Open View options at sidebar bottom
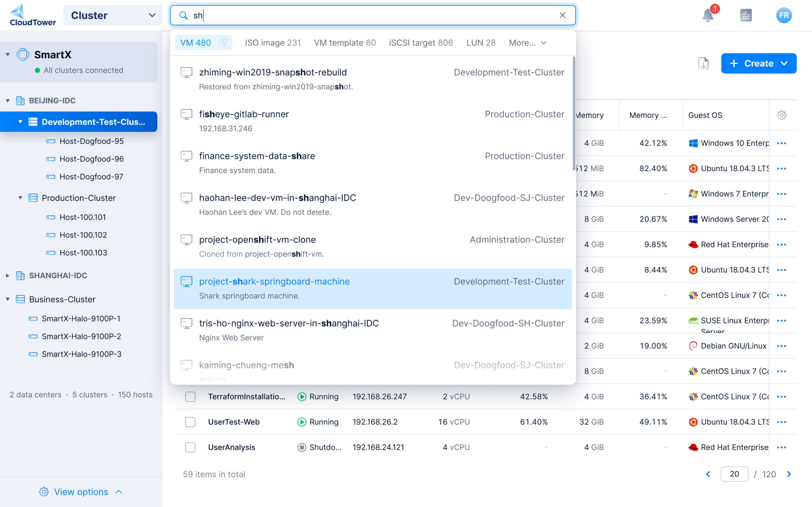 (x=81, y=492)
